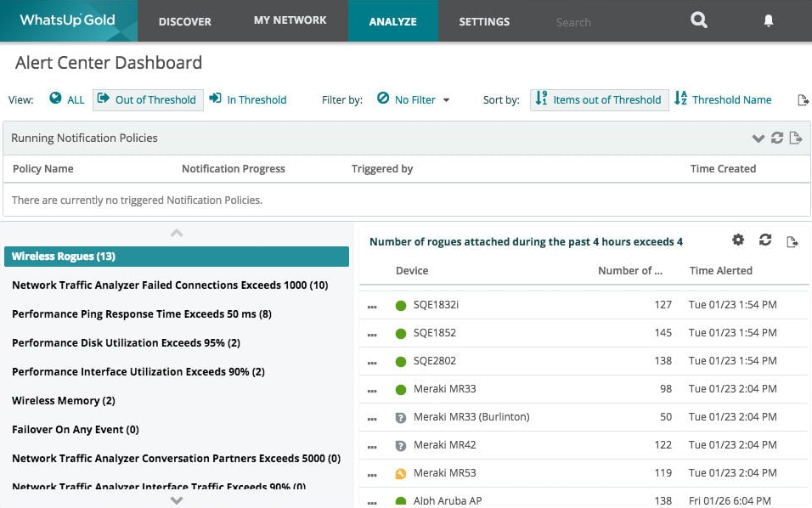The height and width of the screenshot is (508, 812).
Task: Open the rogue threshold gear settings
Action: click(738, 240)
